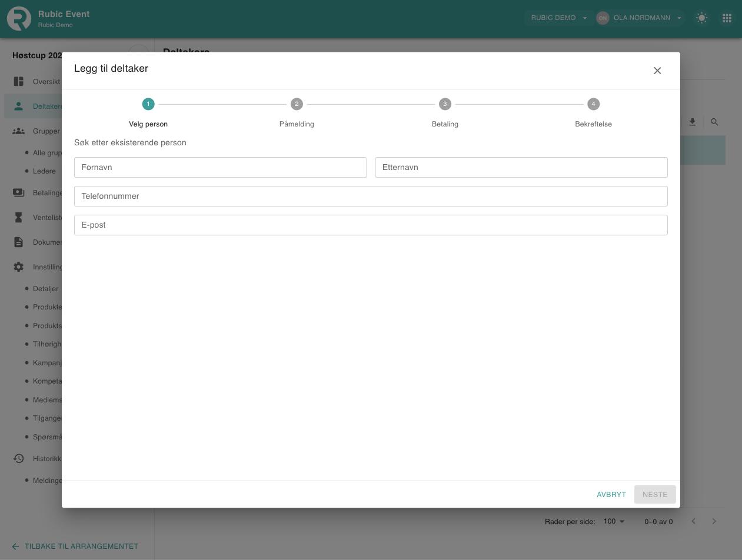This screenshot has width=742, height=560.
Task: Click the download icon in Deltakere toolbar
Action: (x=693, y=122)
